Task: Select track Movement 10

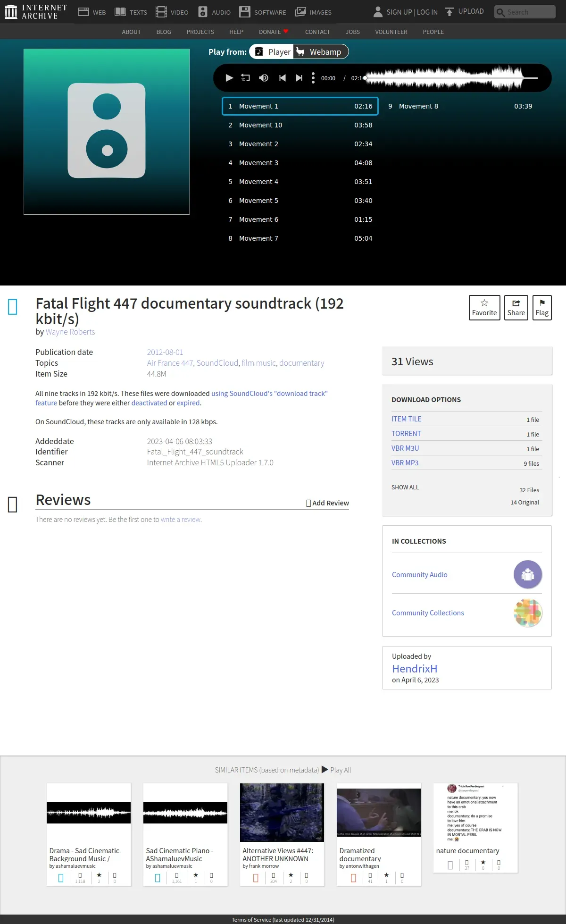Action: pos(300,125)
